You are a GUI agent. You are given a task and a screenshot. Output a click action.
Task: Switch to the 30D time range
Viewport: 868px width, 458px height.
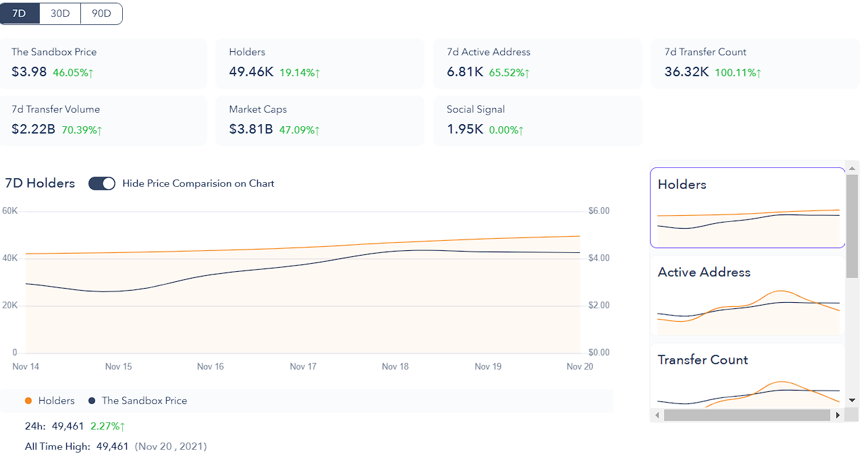(60, 13)
